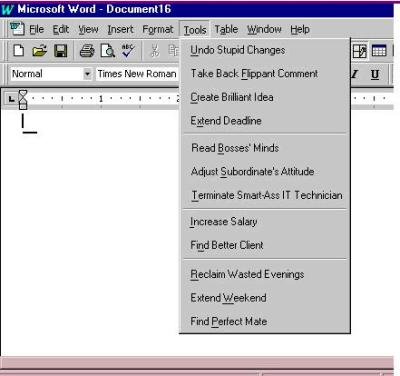Click inside the blank document page
This screenshot has height=376, width=400.
[x=90, y=233]
